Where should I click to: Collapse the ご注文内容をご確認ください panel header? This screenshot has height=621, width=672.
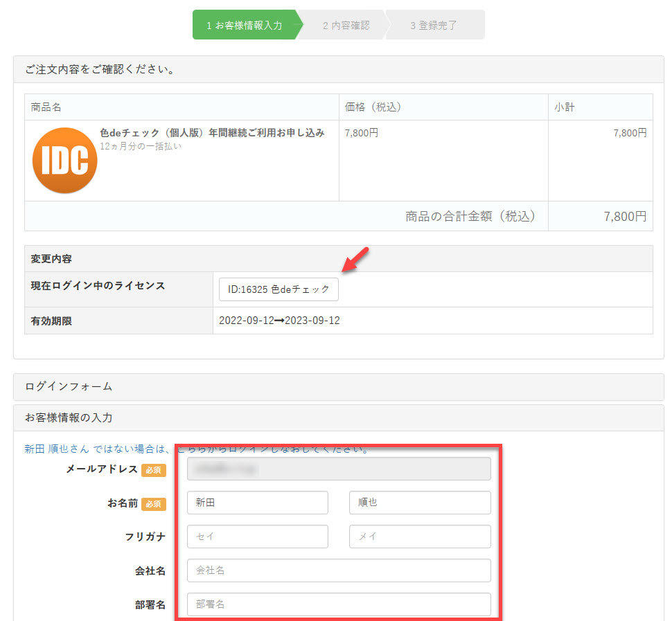coord(338,70)
